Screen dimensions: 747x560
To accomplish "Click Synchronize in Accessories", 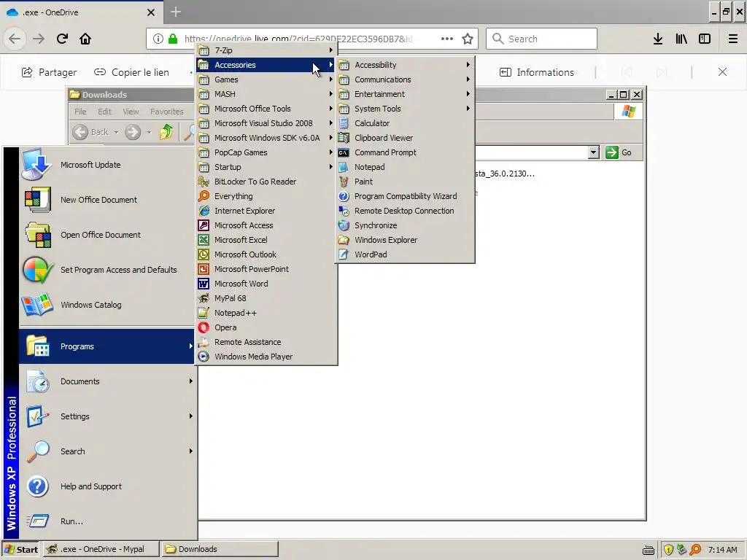I will 405,225.
